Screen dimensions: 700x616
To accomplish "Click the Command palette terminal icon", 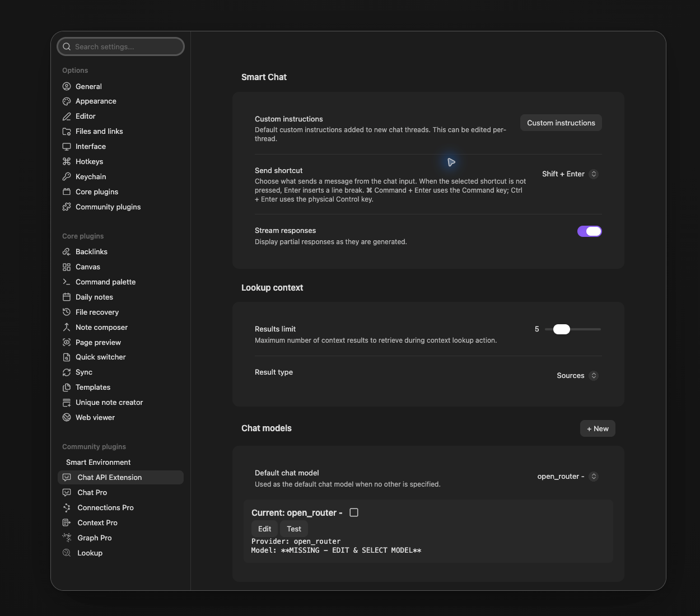I will (x=67, y=282).
